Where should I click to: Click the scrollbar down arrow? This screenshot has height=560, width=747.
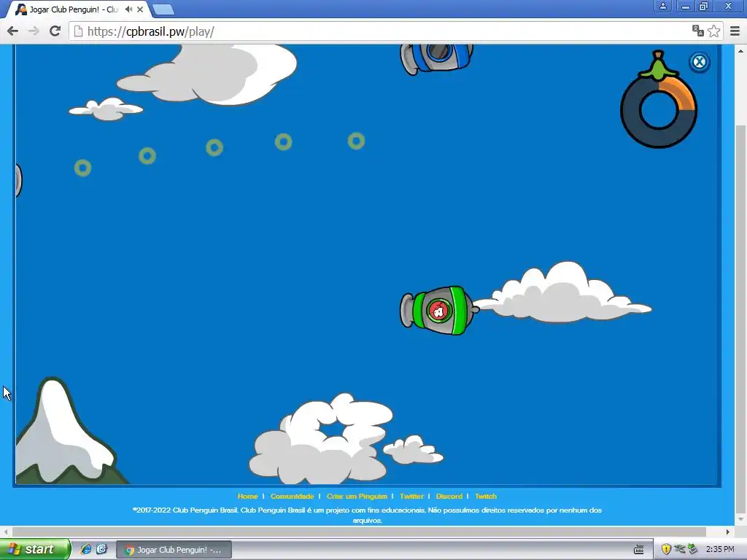click(x=740, y=519)
